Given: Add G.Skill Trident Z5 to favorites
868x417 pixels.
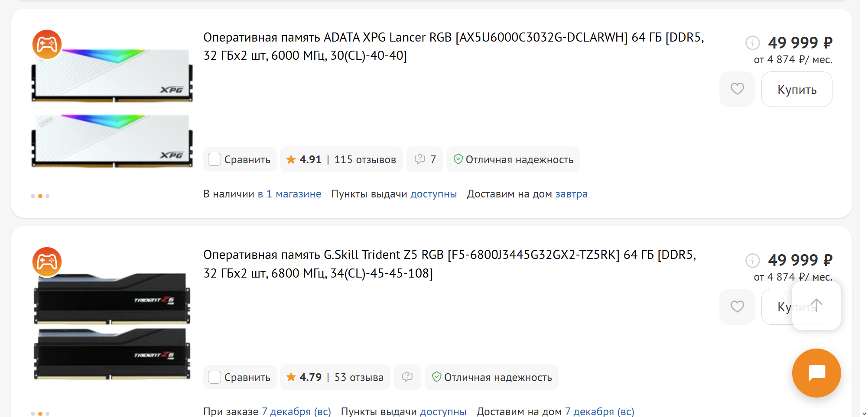Looking at the screenshot, I should [737, 307].
